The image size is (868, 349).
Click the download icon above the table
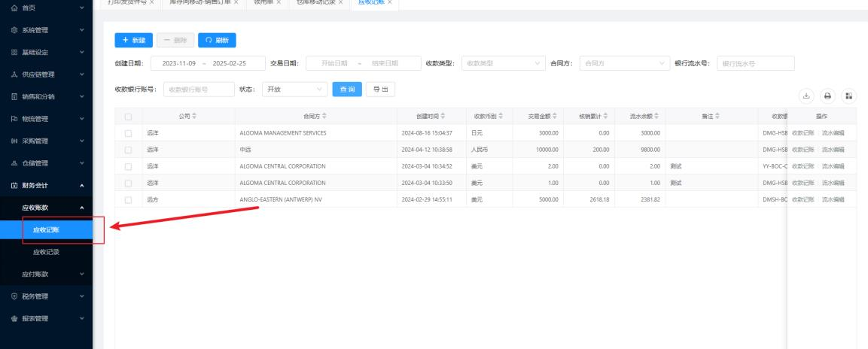806,96
